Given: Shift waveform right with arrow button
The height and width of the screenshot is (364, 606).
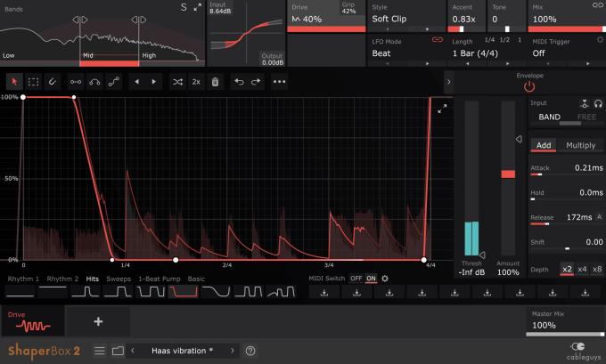Looking at the screenshot, I should (154, 82).
